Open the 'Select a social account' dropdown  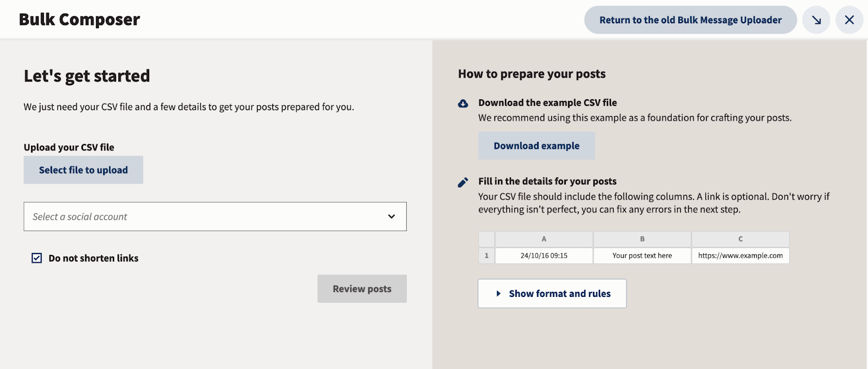point(215,217)
